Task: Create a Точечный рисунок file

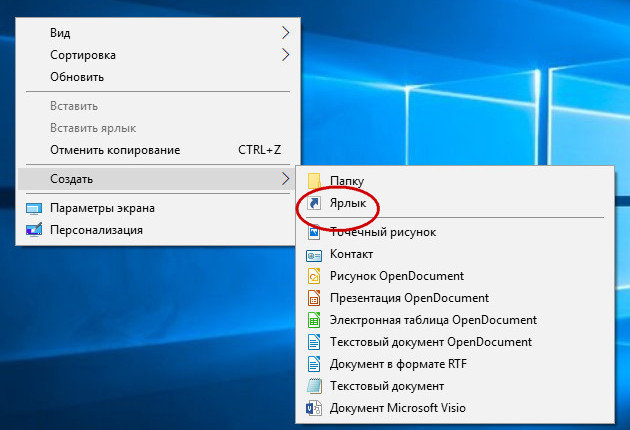Action: point(455,232)
